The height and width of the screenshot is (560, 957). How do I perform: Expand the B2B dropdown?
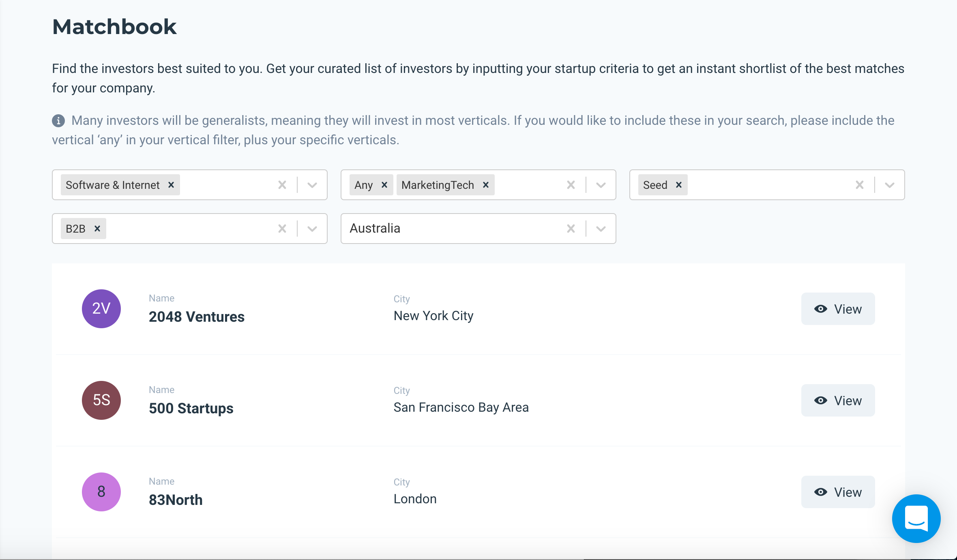point(312,229)
